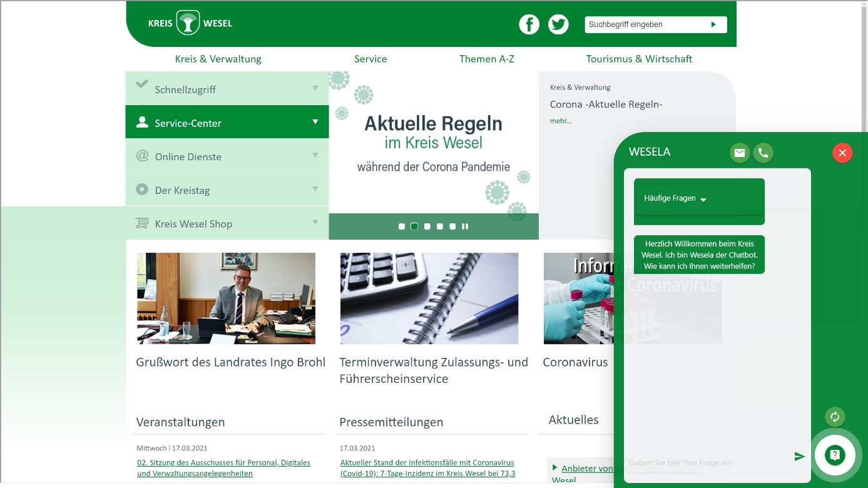
Task: Select the first slideshow dot
Action: click(x=402, y=226)
